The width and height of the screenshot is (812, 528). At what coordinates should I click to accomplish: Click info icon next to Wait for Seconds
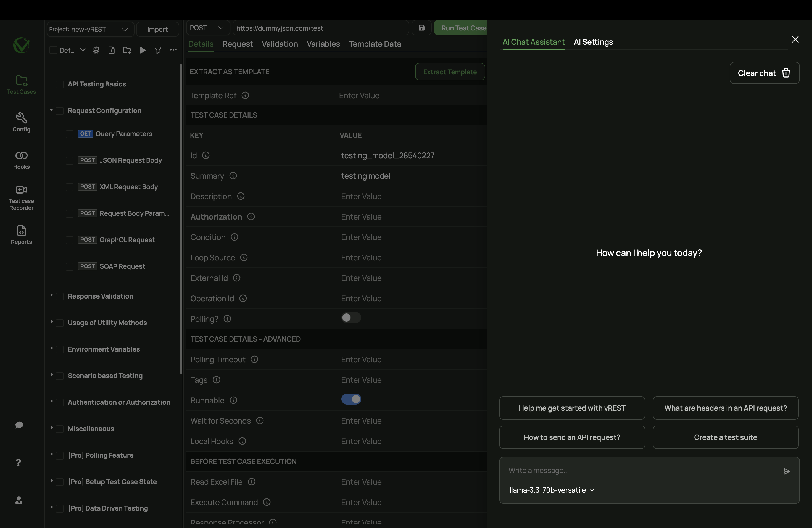260,421
